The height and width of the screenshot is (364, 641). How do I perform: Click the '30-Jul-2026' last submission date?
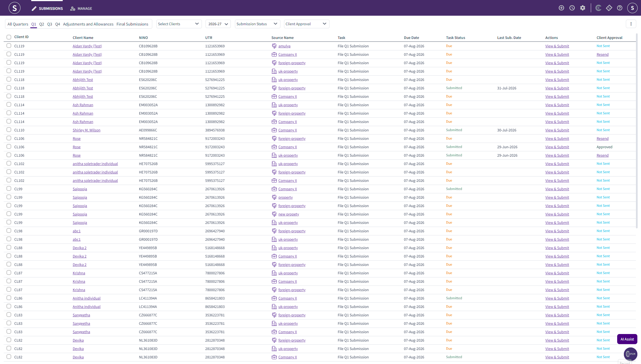click(506, 130)
